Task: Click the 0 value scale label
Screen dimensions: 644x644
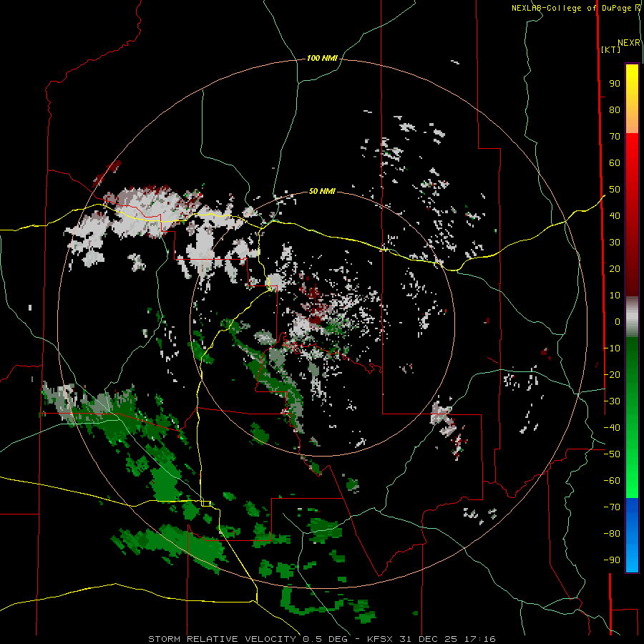Action: [618, 322]
